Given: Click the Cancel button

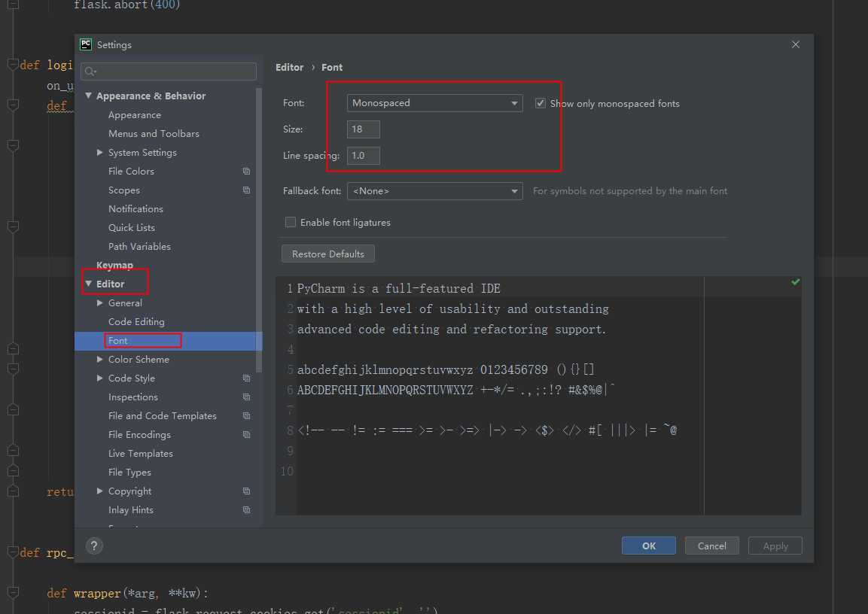Looking at the screenshot, I should 712,546.
